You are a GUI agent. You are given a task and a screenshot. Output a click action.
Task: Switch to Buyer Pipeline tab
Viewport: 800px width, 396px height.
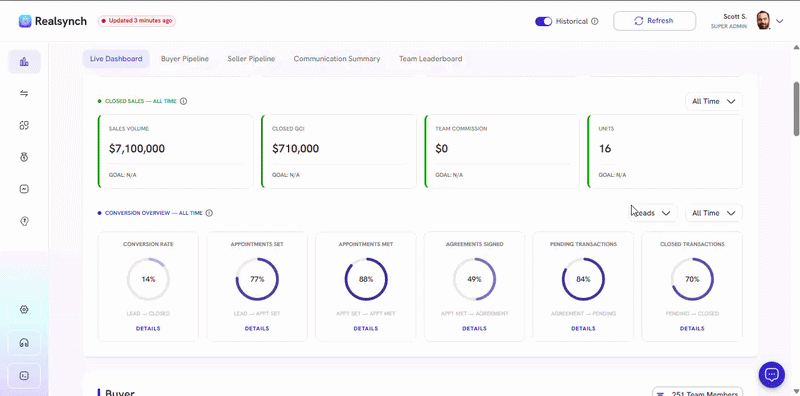tap(185, 59)
